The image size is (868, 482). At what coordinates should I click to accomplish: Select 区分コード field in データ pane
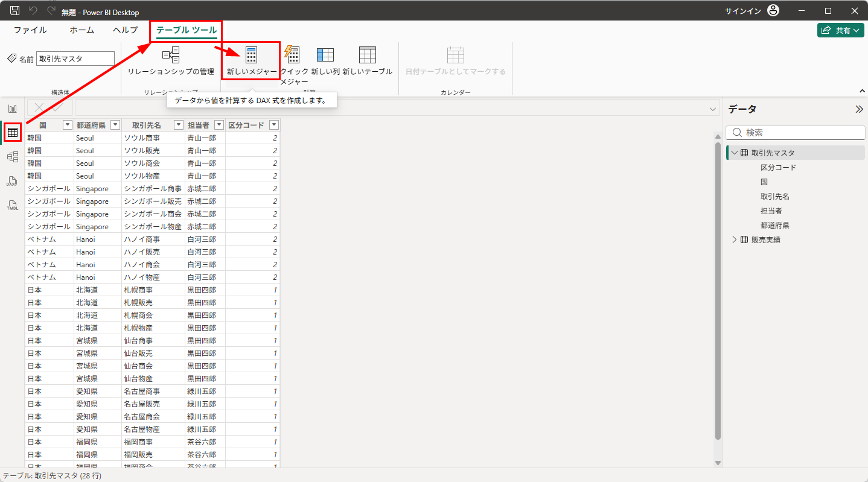coord(778,167)
